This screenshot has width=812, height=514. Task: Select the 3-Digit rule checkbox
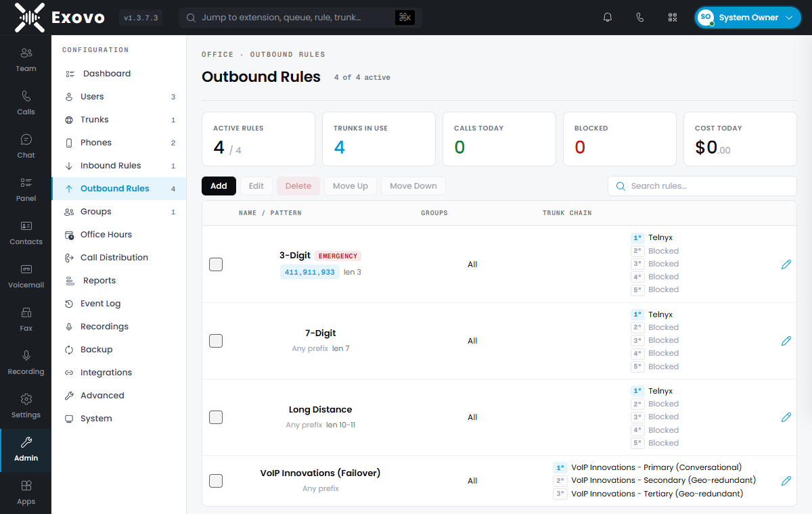[216, 264]
